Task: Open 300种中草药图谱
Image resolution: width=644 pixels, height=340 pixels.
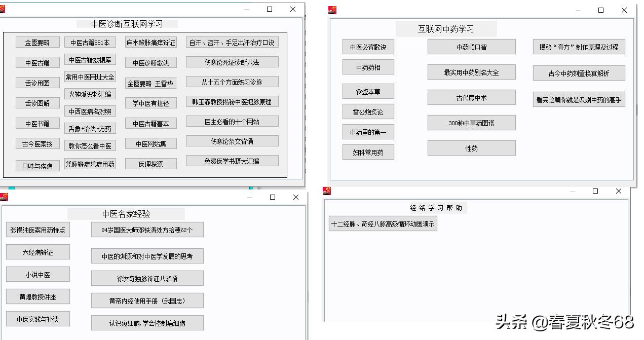Action: pyautogui.click(x=471, y=123)
